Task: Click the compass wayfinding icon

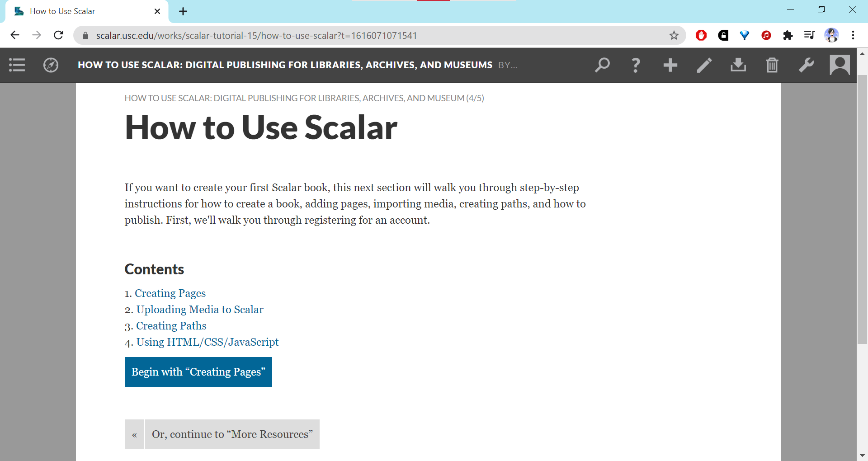Action: (x=51, y=65)
